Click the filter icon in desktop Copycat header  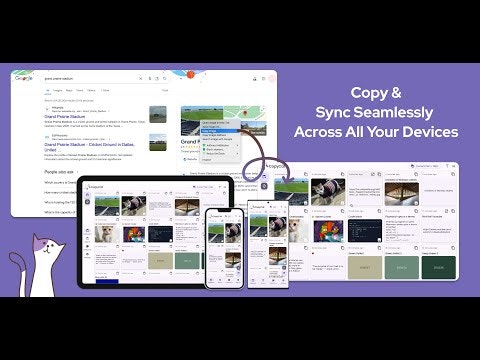point(447,166)
